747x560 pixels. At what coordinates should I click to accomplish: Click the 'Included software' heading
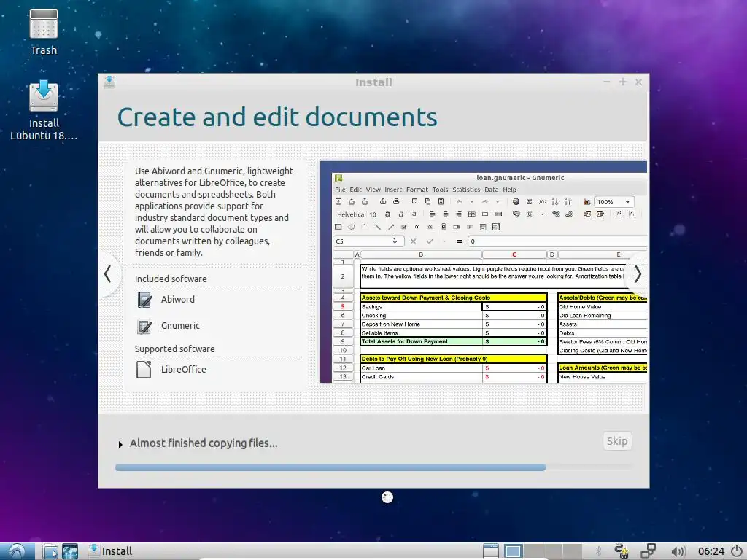pyautogui.click(x=171, y=279)
